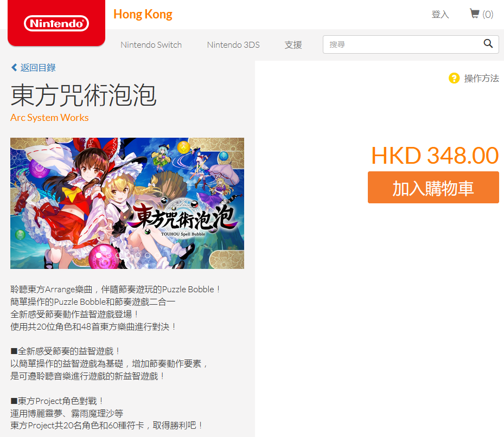Click the 東方咒術泡泡 game banner image
Screen dimensions: 504x437
click(x=127, y=203)
